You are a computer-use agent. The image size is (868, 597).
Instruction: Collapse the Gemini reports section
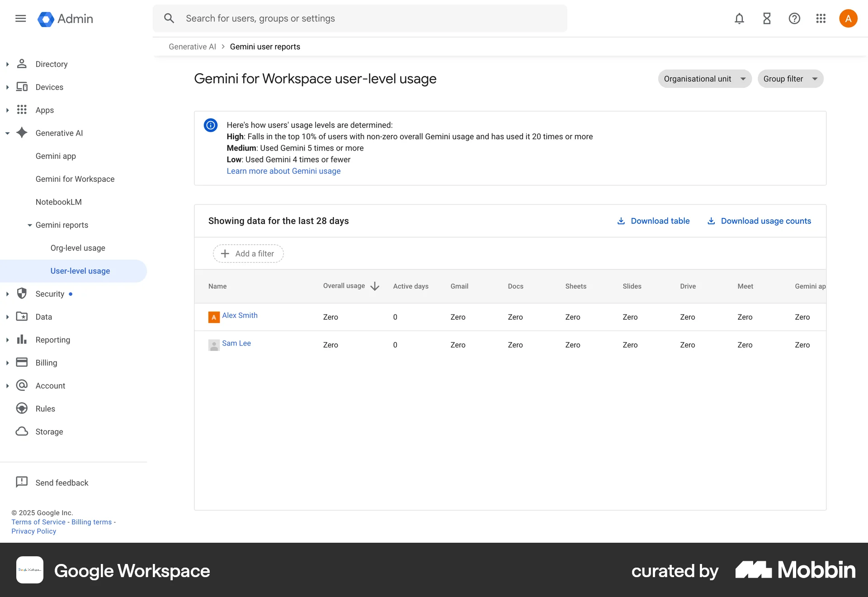coord(29,225)
